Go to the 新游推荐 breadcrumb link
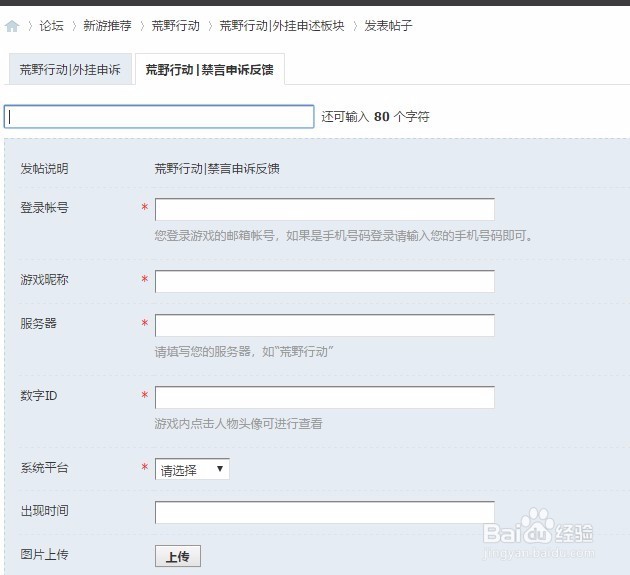The width and height of the screenshot is (630, 575). click(107, 26)
